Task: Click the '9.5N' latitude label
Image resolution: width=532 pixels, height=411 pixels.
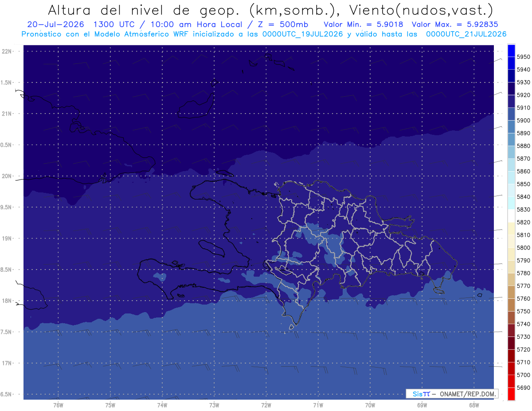Action: [x=7, y=207]
